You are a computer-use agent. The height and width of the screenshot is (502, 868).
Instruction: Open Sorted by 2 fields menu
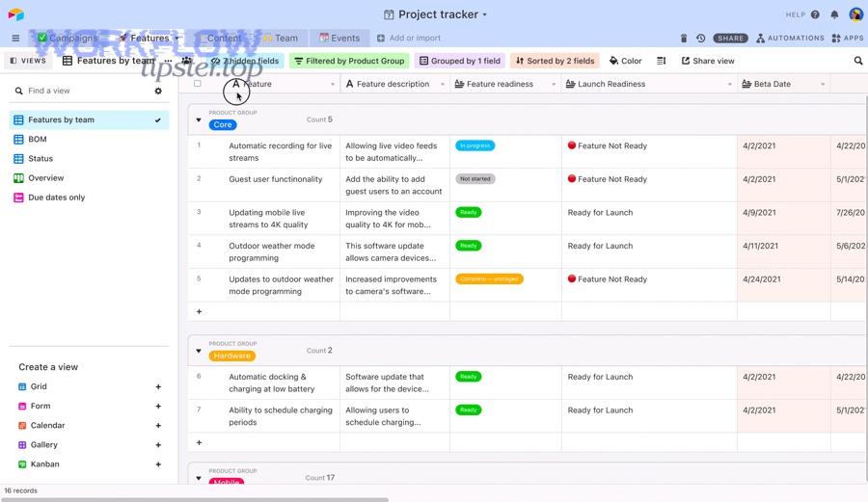(556, 61)
